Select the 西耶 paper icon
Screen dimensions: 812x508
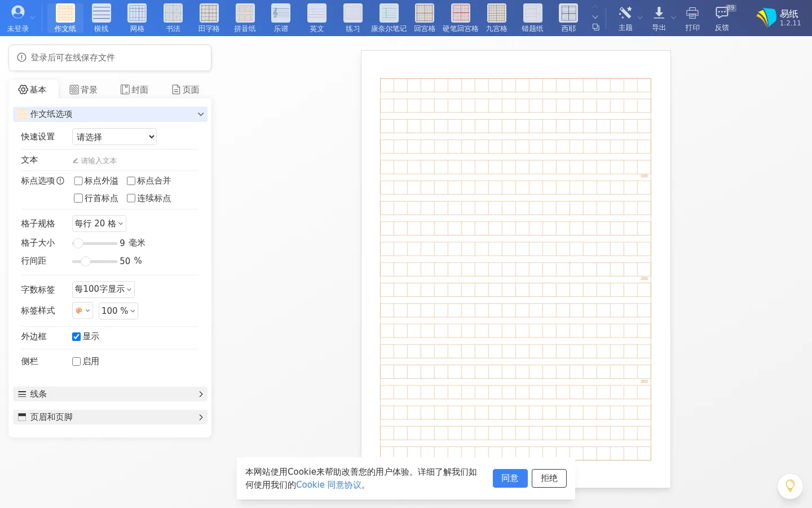568,17
